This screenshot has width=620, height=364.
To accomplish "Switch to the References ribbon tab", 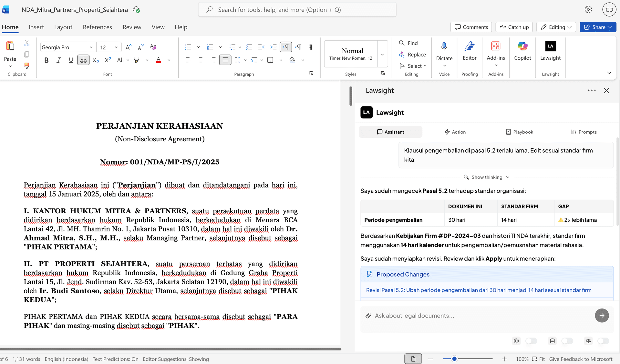I will [x=97, y=27].
